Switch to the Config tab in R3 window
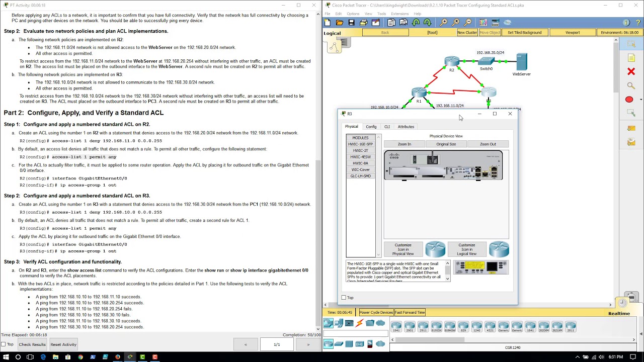 (371, 127)
